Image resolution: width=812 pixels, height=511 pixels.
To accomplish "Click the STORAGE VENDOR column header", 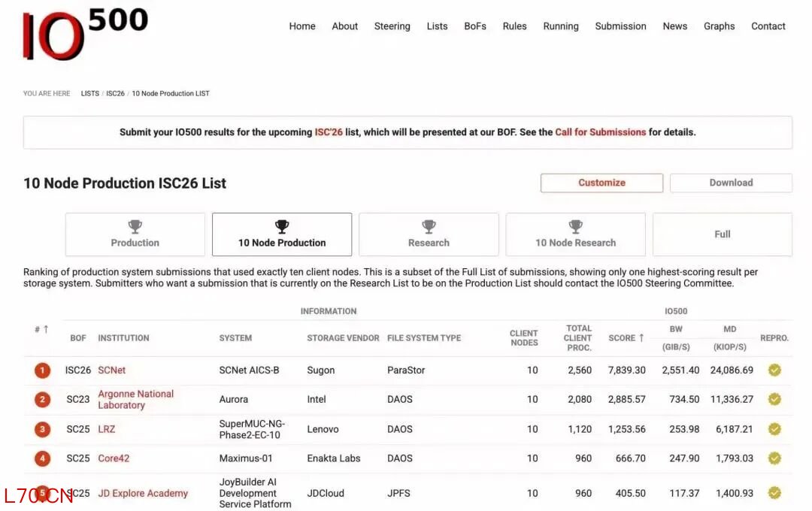I will coord(343,338).
